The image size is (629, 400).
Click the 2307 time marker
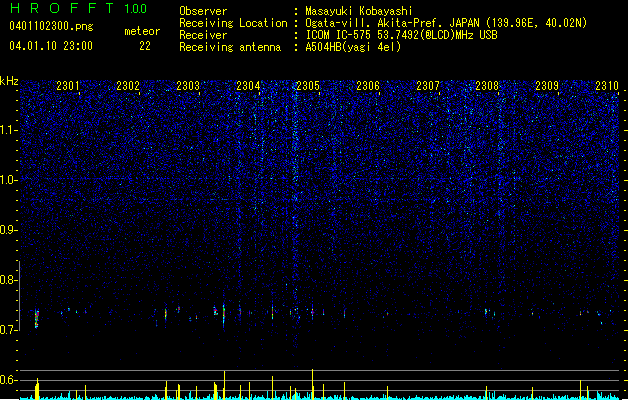click(x=428, y=86)
